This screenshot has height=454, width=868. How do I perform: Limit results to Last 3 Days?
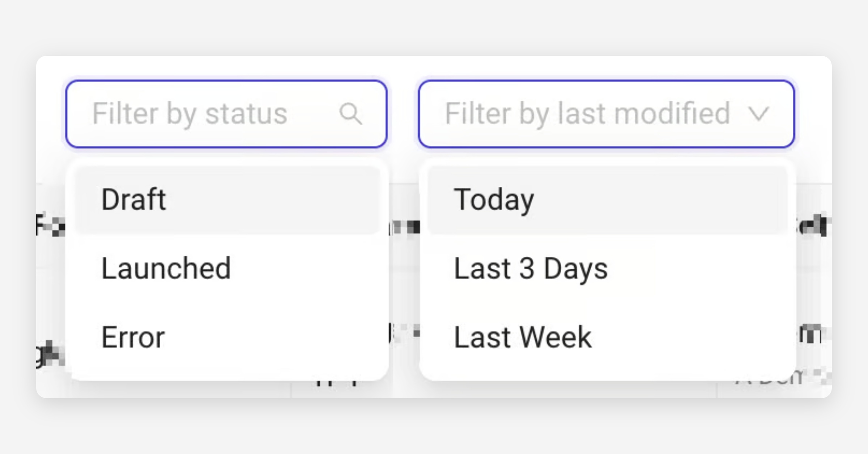531,269
